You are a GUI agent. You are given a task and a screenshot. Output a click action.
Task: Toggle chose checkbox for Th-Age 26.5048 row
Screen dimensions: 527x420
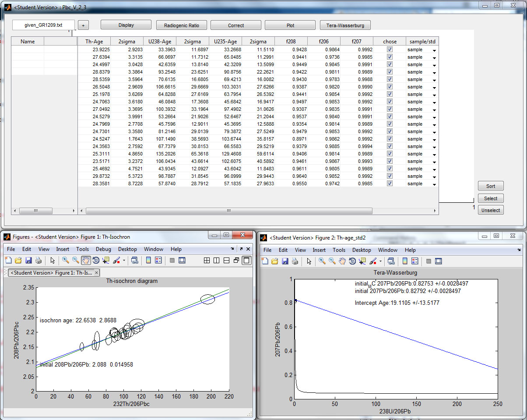(390, 87)
